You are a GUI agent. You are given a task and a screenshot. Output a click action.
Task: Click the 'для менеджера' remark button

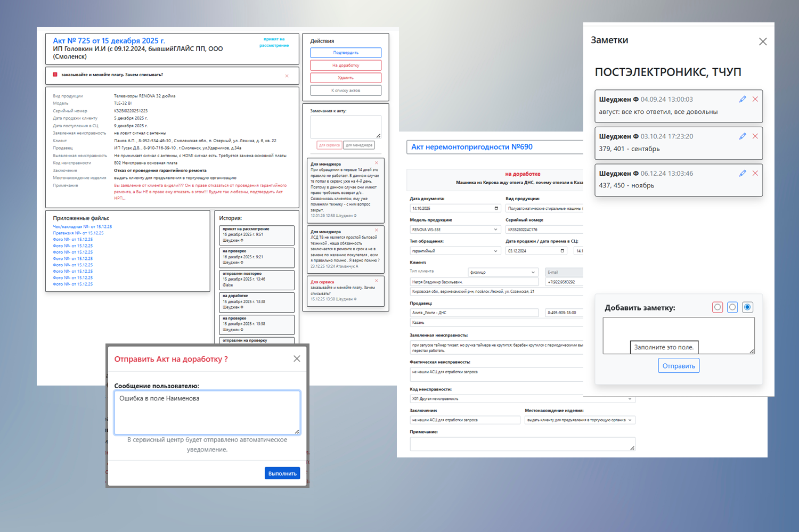359,145
